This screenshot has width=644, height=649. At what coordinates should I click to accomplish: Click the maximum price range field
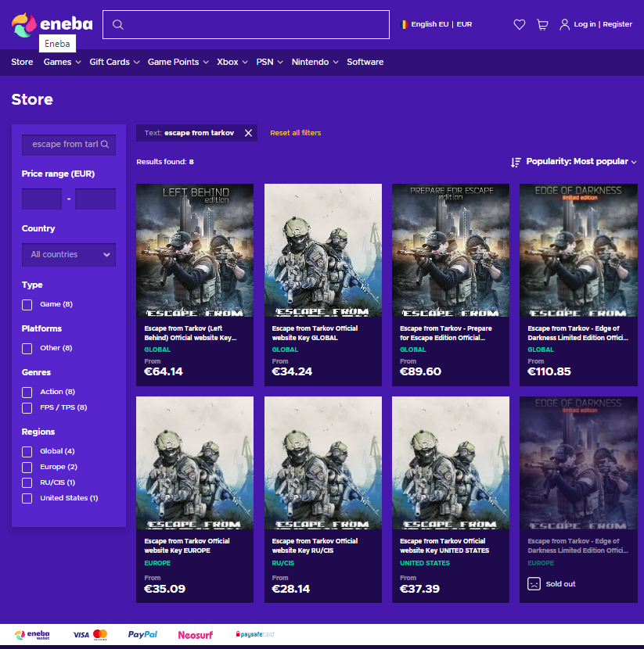tap(95, 199)
